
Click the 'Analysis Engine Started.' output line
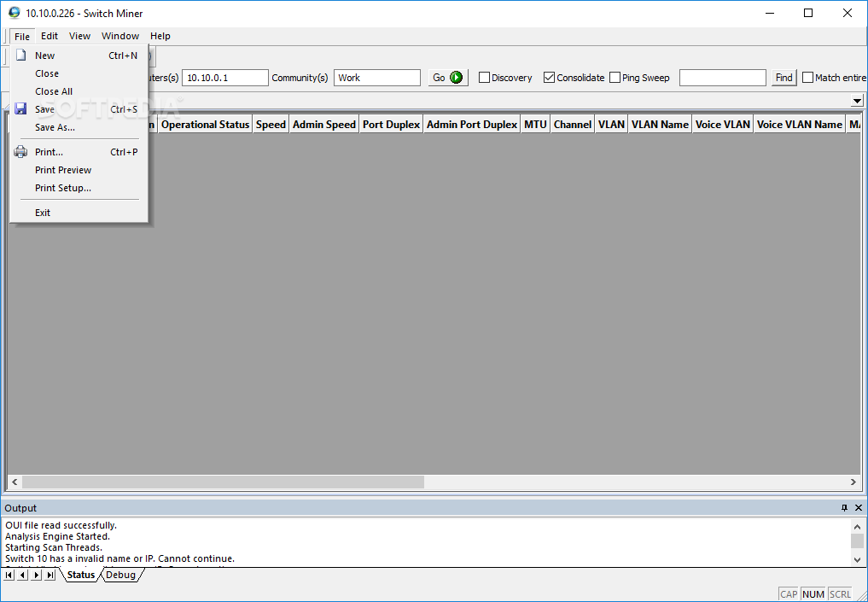(57, 536)
